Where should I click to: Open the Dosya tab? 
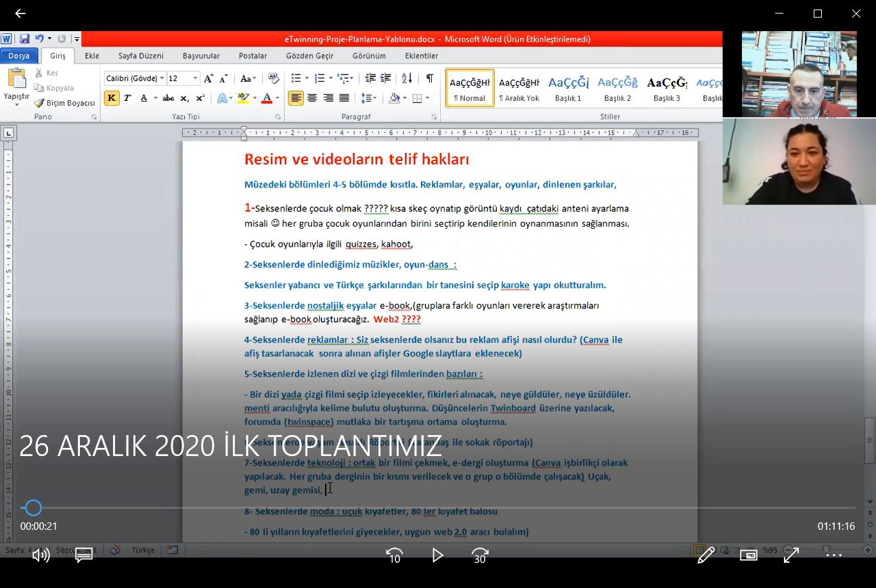coord(19,56)
